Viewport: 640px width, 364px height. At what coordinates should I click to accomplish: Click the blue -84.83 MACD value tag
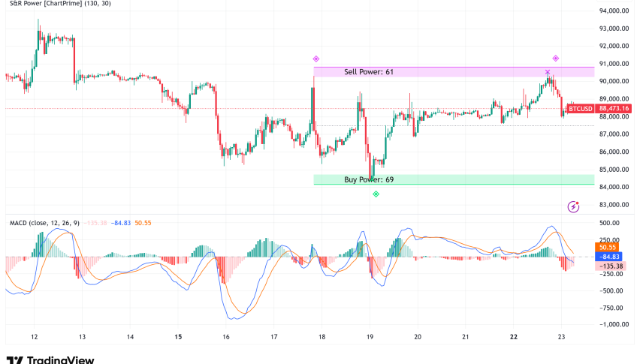[x=608, y=256]
